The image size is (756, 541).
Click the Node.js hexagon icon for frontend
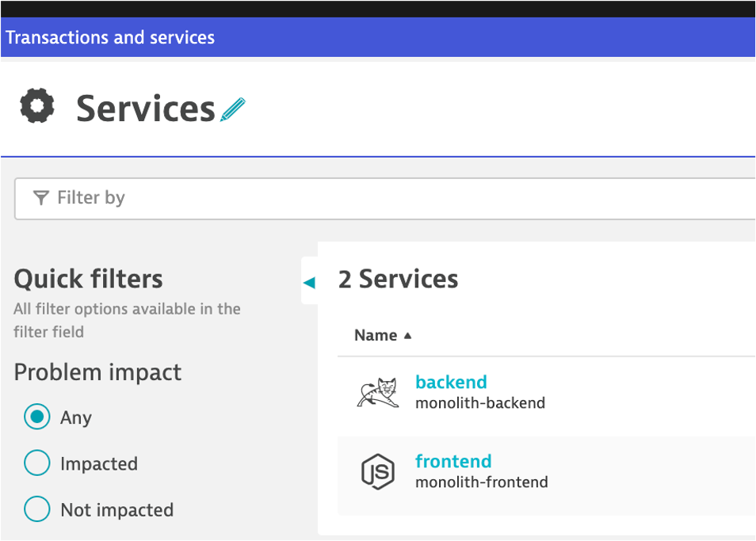(x=378, y=472)
